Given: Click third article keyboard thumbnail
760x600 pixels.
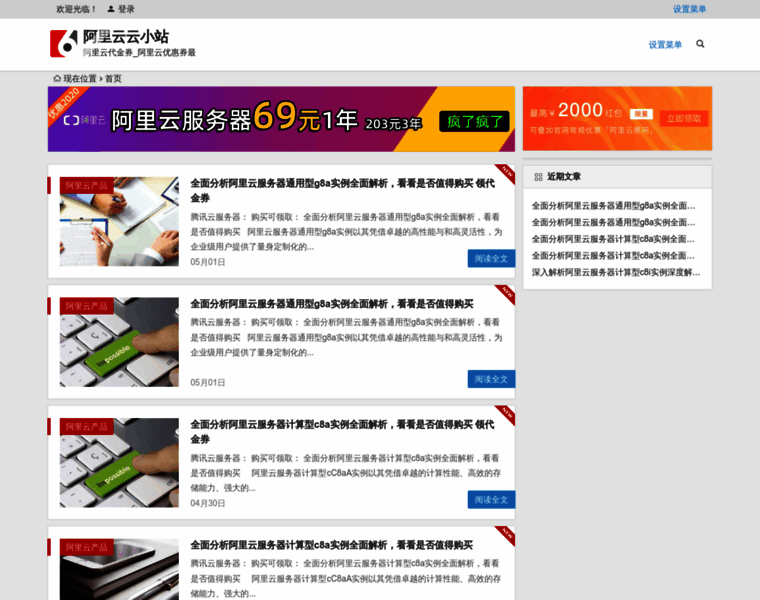Looking at the screenshot, I should click(119, 463).
